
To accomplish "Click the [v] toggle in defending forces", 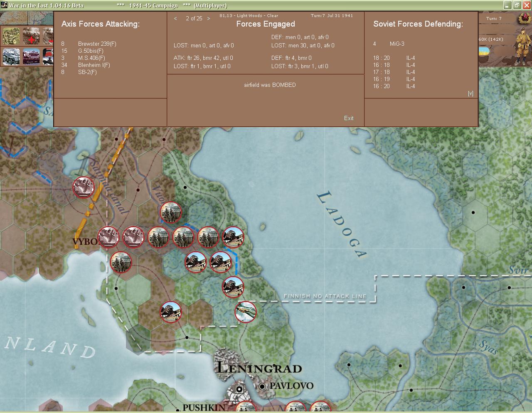I will 470,93.
